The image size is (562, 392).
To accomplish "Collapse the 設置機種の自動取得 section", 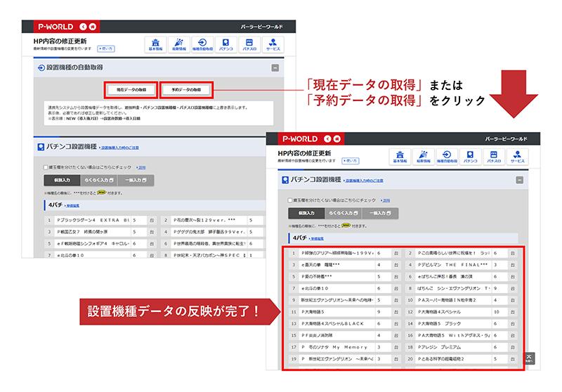I will 275,68.
